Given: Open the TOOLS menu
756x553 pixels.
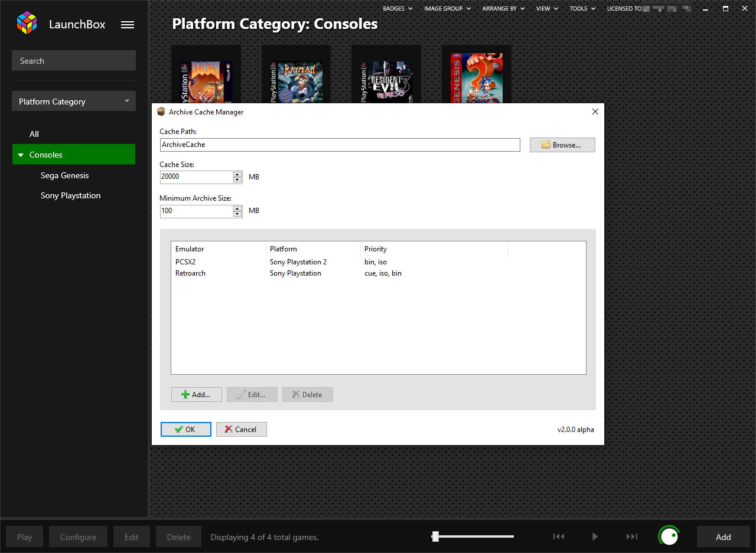Looking at the screenshot, I should [582, 8].
